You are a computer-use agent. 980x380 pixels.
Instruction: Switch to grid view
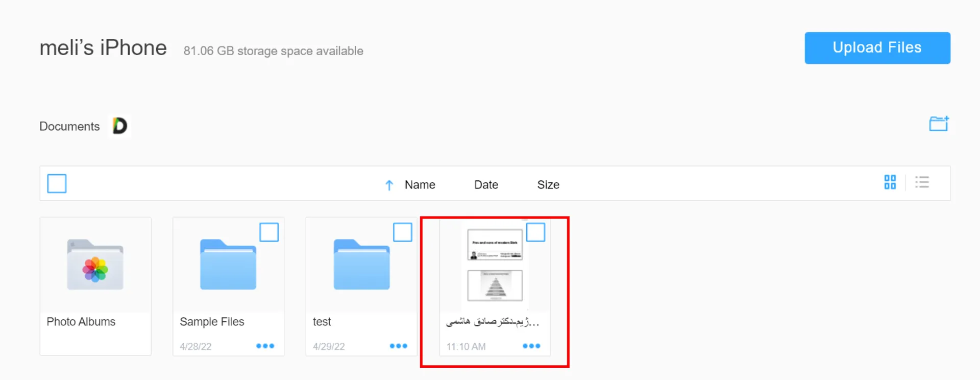coord(890,182)
